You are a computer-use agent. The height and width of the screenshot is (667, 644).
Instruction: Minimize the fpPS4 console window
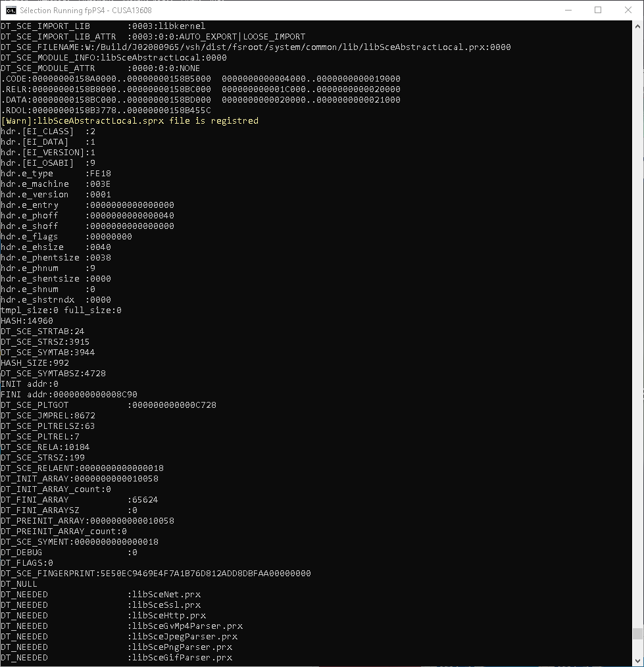click(x=568, y=10)
